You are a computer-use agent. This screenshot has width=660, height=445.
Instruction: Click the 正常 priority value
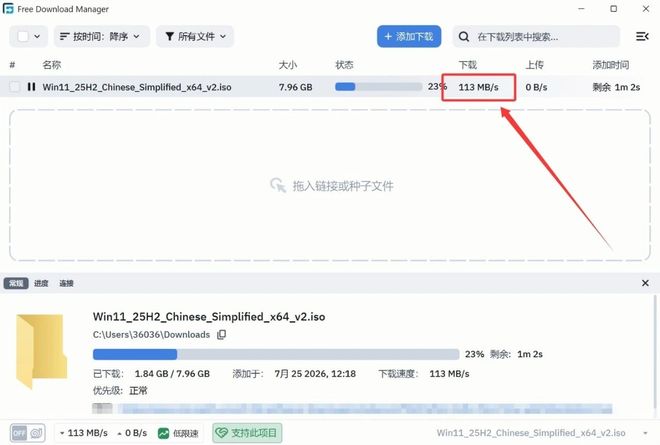[138, 391]
